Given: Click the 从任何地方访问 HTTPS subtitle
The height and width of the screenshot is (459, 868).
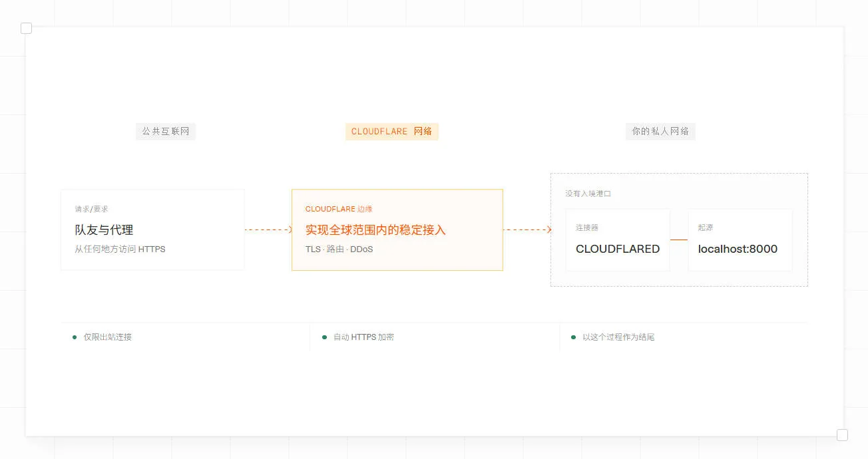Looking at the screenshot, I should pyautogui.click(x=120, y=249).
